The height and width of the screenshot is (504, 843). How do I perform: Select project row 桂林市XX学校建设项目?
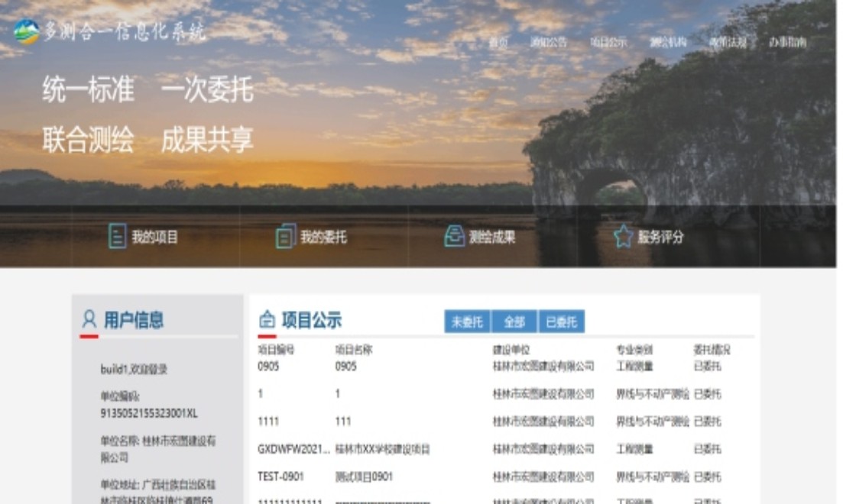(x=382, y=449)
